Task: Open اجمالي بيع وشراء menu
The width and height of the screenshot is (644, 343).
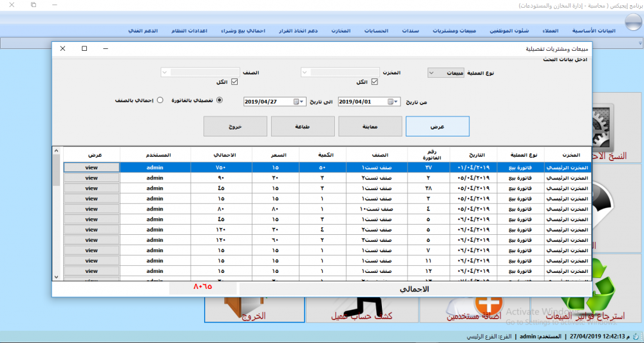Action: tap(243, 31)
